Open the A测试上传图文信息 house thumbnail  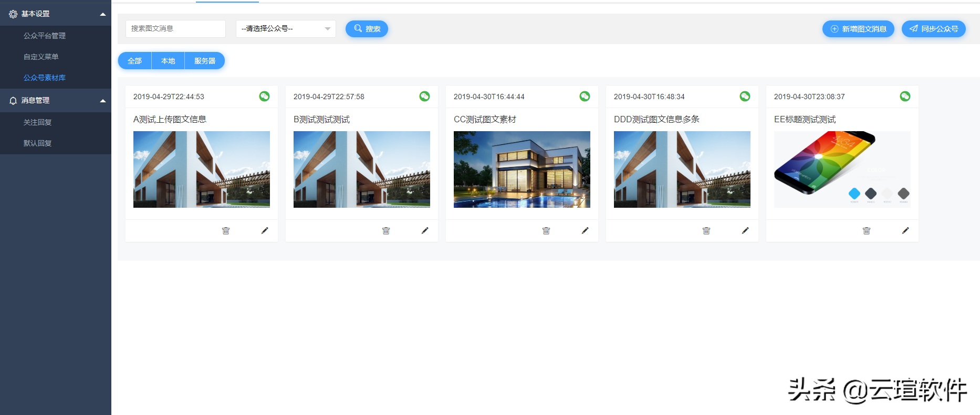click(202, 169)
